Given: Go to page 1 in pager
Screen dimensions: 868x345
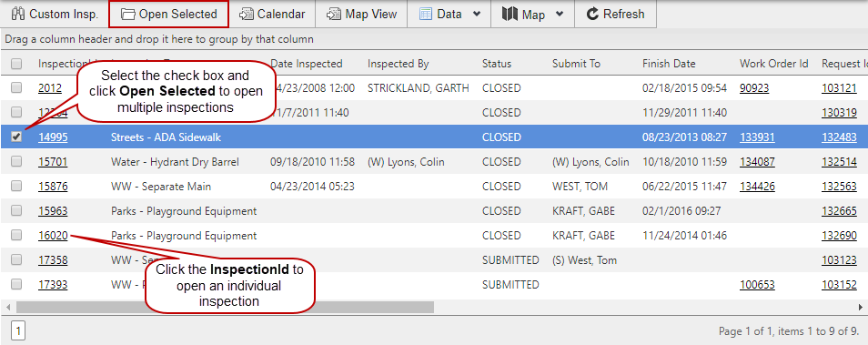Looking at the screenshot, I should [17, 331].
